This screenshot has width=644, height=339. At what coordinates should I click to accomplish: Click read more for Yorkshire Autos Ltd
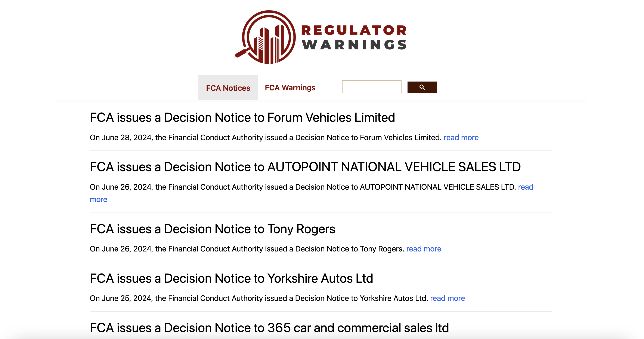pos(447,298)
